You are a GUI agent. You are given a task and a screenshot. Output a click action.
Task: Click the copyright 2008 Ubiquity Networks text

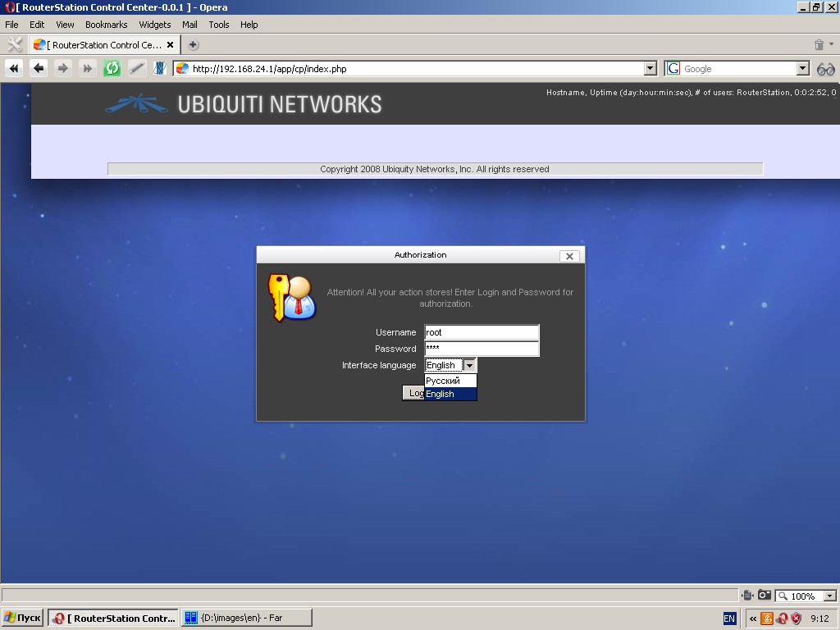(x=435, y=169)
